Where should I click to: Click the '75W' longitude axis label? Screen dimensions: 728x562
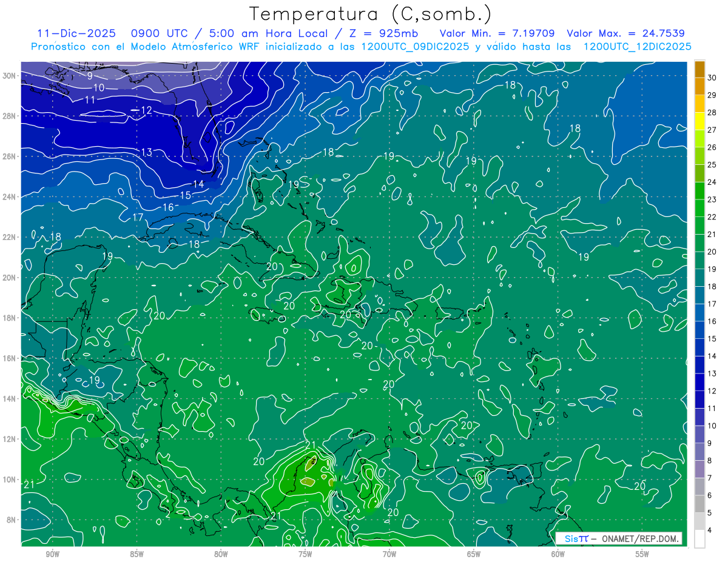tap(305, 554)
